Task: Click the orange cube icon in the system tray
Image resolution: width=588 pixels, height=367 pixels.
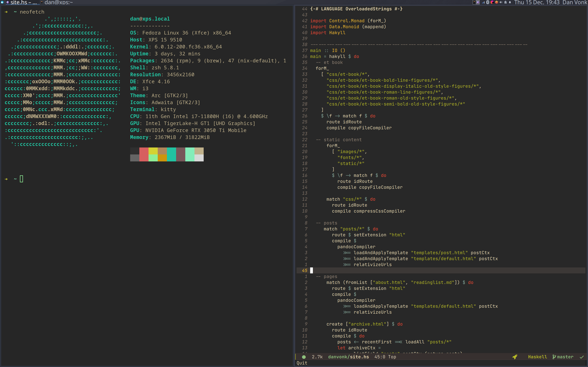Action: click(x=496, y=2)
